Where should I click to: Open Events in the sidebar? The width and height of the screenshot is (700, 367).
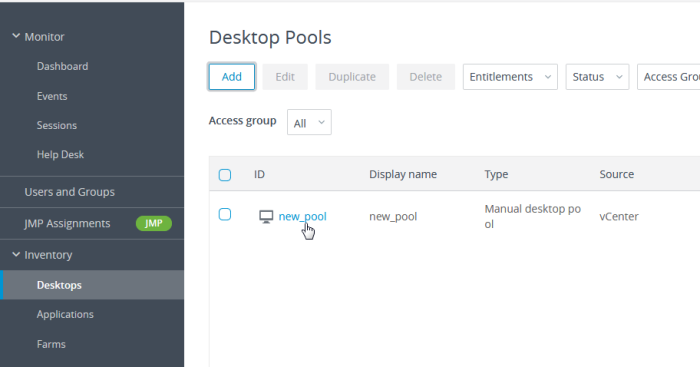[52, 96]
